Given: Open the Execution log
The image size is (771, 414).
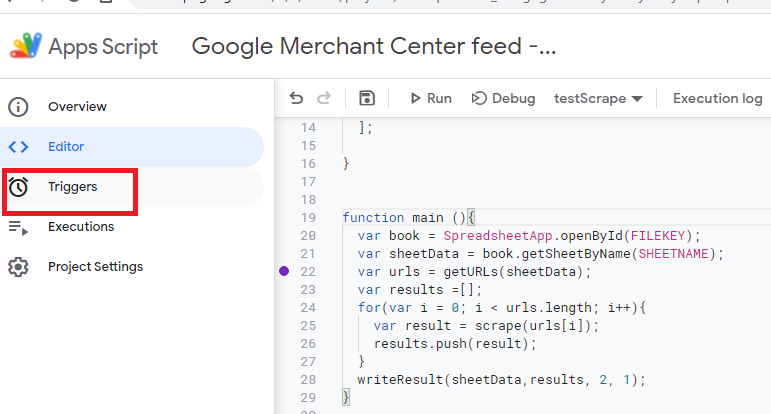Looking at the screenshot, I should pos(717,98).
